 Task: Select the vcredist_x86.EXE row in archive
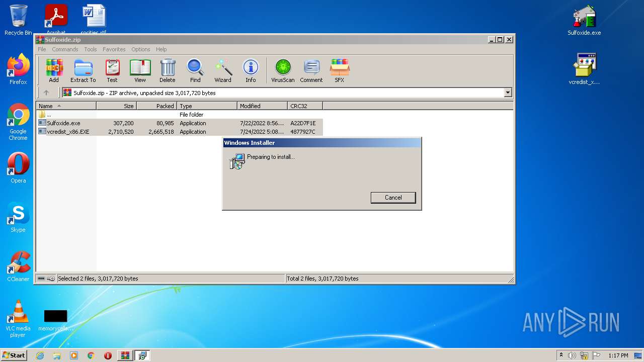coord(180,132)
